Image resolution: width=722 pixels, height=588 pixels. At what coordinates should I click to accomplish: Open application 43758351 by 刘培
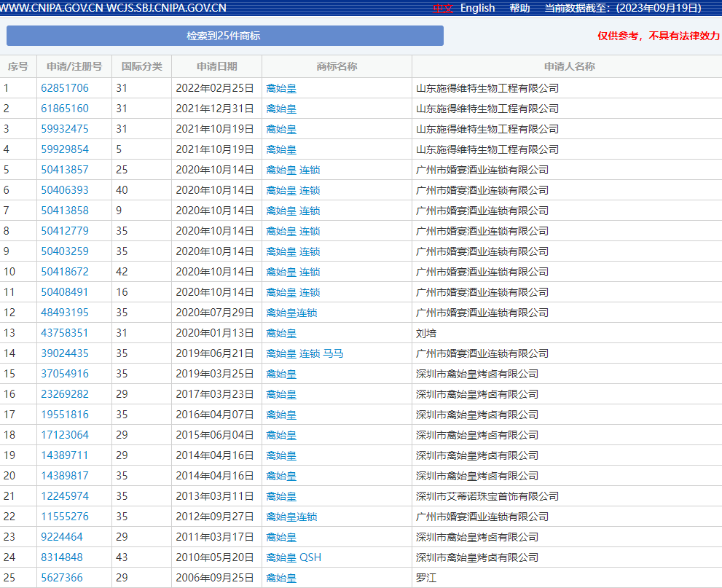[x=65, y=333]
